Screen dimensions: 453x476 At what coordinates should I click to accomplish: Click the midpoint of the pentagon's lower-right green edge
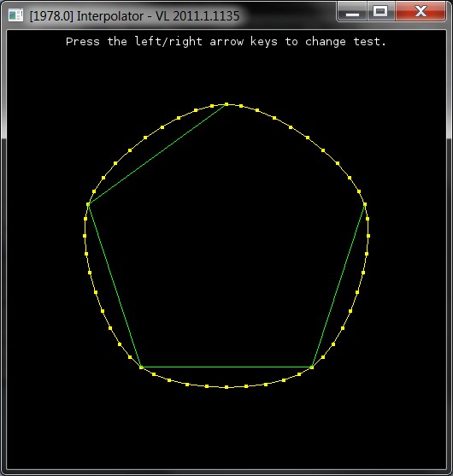coord(338,285)
